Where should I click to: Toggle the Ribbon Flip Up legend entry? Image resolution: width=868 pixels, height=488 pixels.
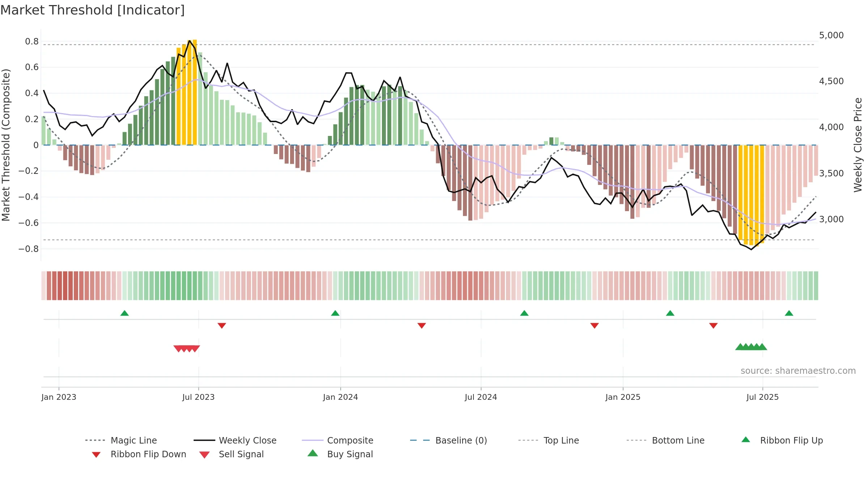[782, 440]
